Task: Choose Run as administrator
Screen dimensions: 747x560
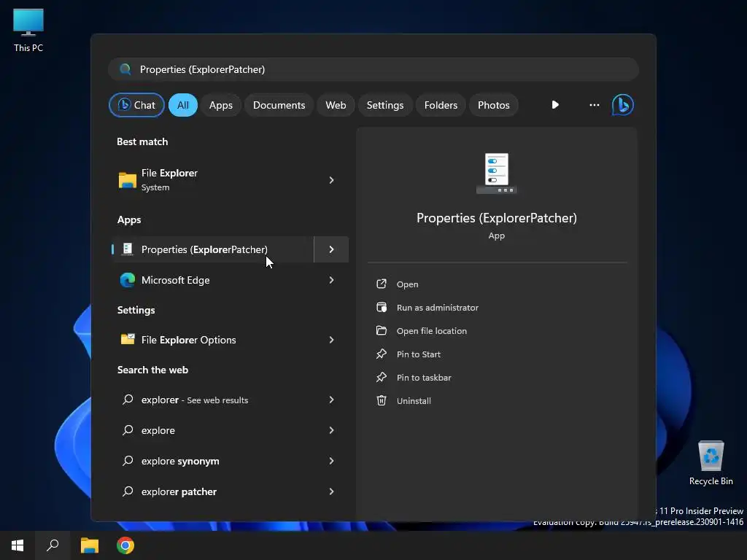Action: pyautogui.click(x=438, y=307)
